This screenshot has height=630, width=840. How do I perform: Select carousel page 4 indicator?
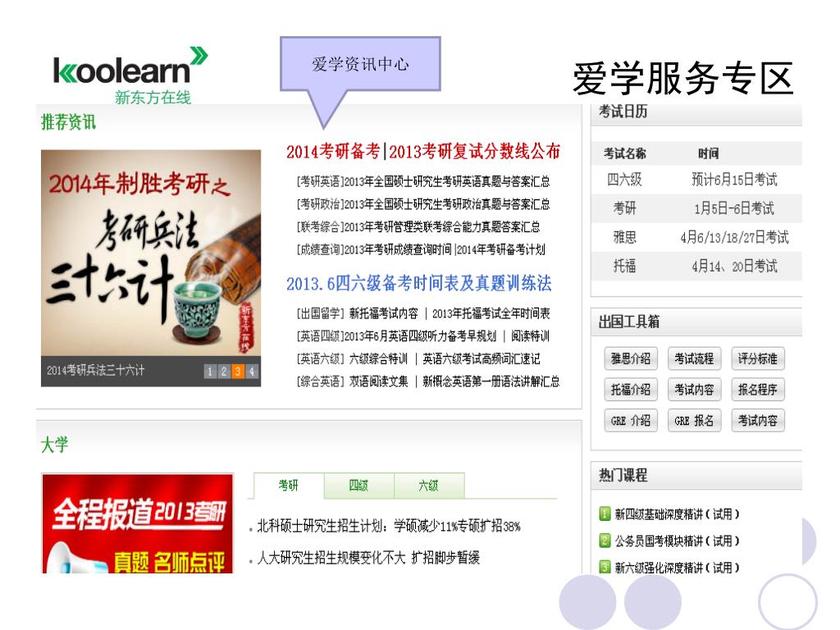251,372
